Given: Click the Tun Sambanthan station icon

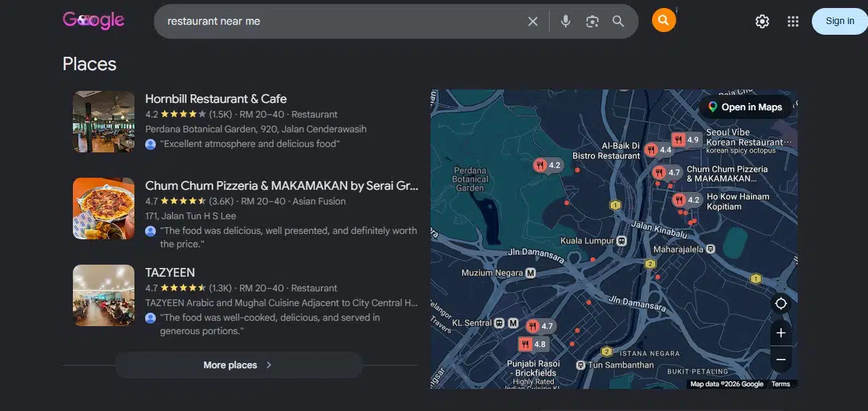Looking at the screenshot, I should tap(580, 365).
